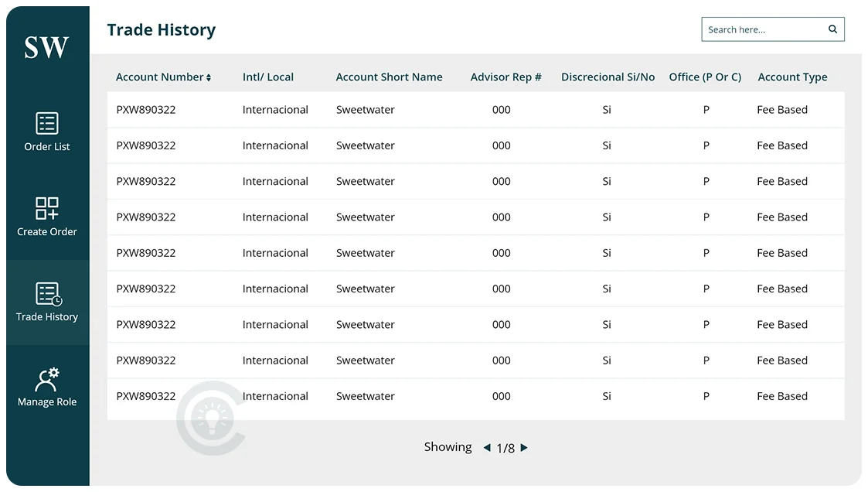Open the Trade History sidebar icon
Viewport: 868px width, 492px height.
[48, 294]
